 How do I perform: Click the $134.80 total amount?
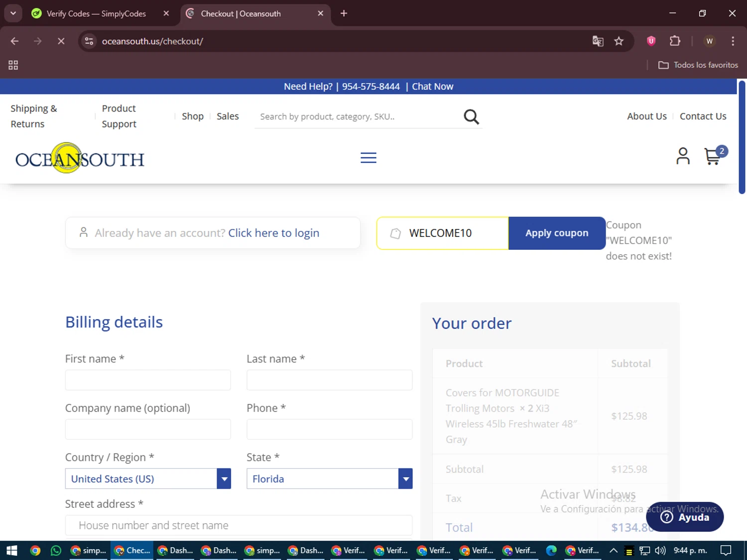[632, 528]
